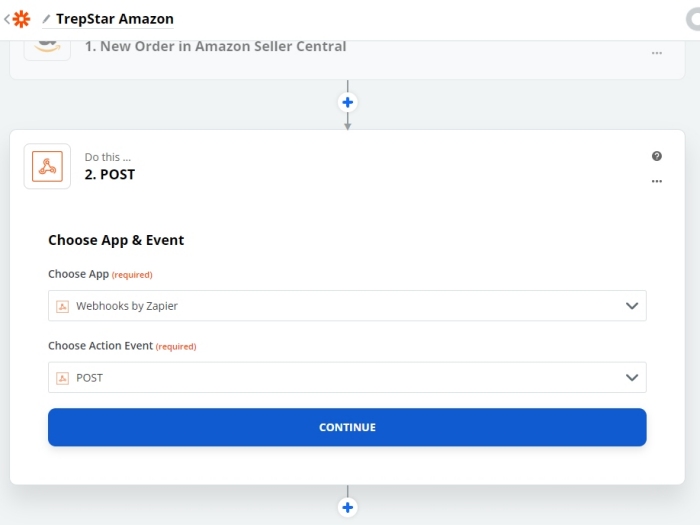The image size is (700, 525).
Task: Select the Webhooks by Zapier app field
Action: (x=347, y=306)
